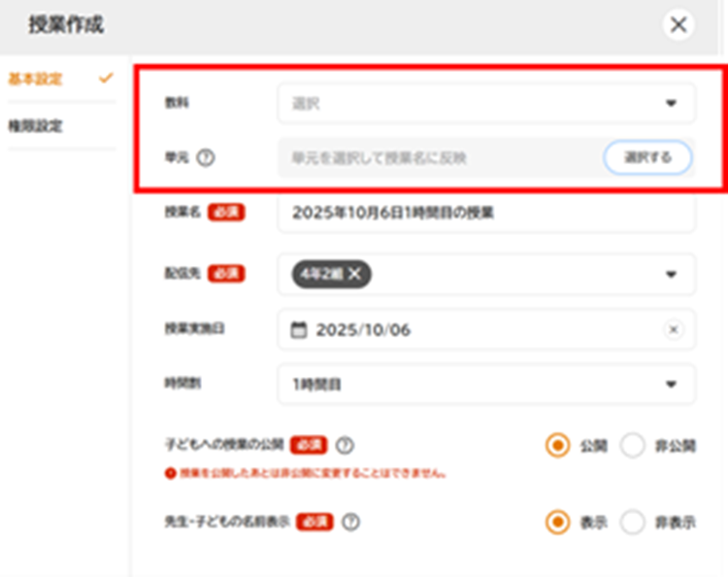Select 公開 radio button
728x577 pixels.
[x=557, y=446]
